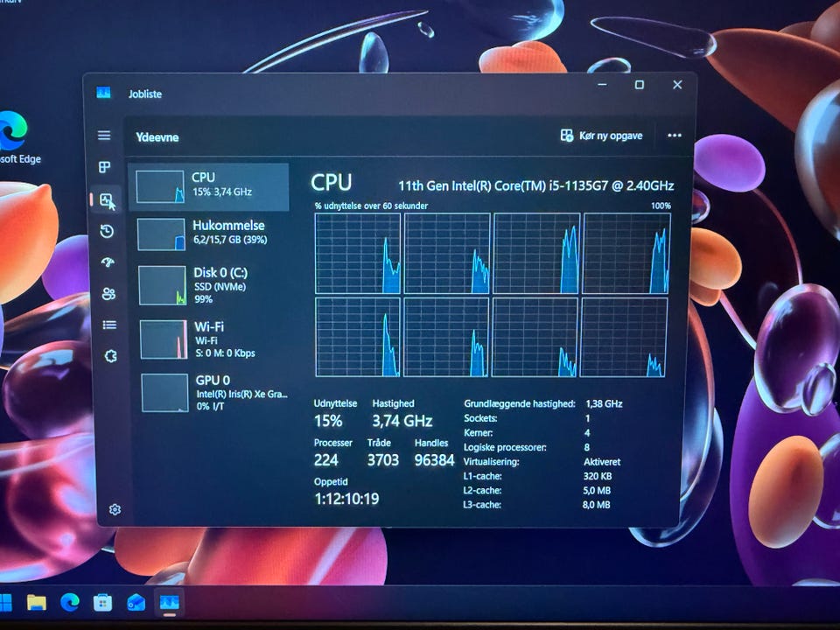Click the Task Manager icon on taskbar
840x630 pixels.
point(169,603)
